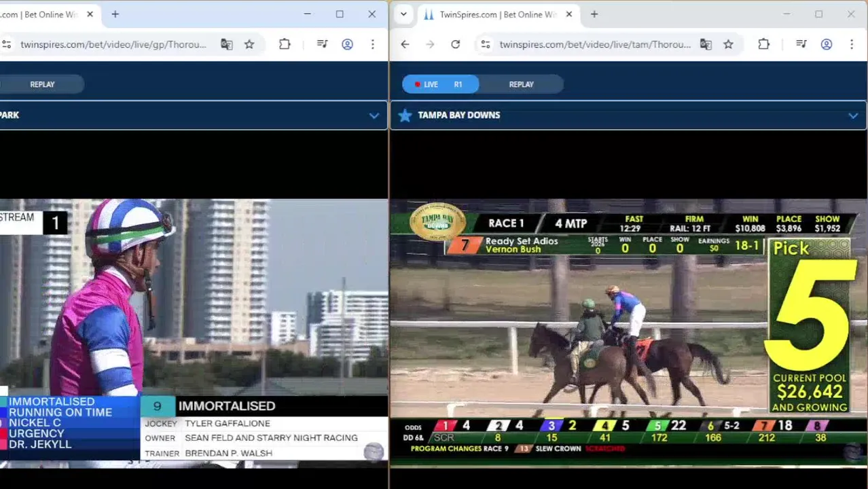868x489 pixels.
Task: Click the Tampa Bay Downs track name
Action: pos(459,115)
